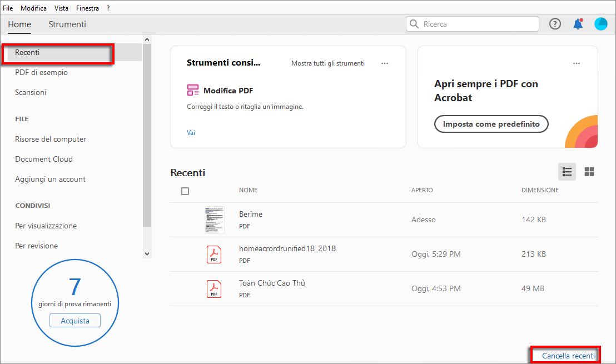
Task: Click the PDF icon of Toàn Chức Cao Thủ
Action: [214, 289]
